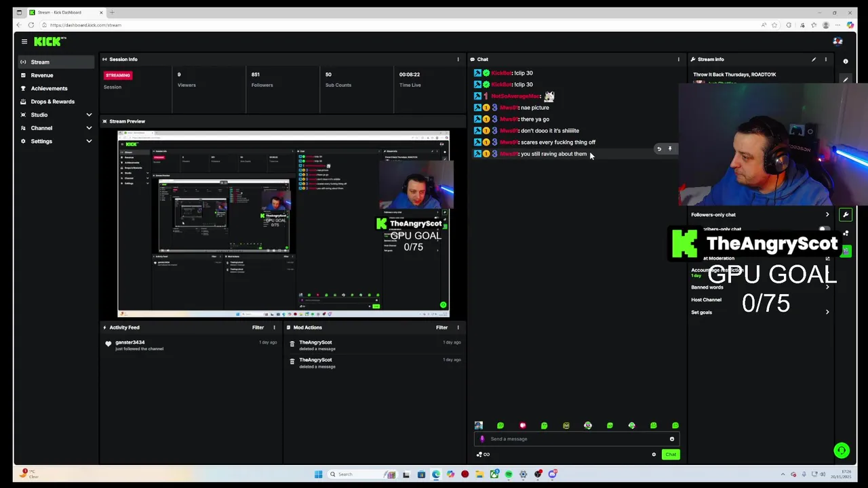Screen dimensions: 868x488
Task: Open Spotify from the taskbar
Action: tap(509, 474)
